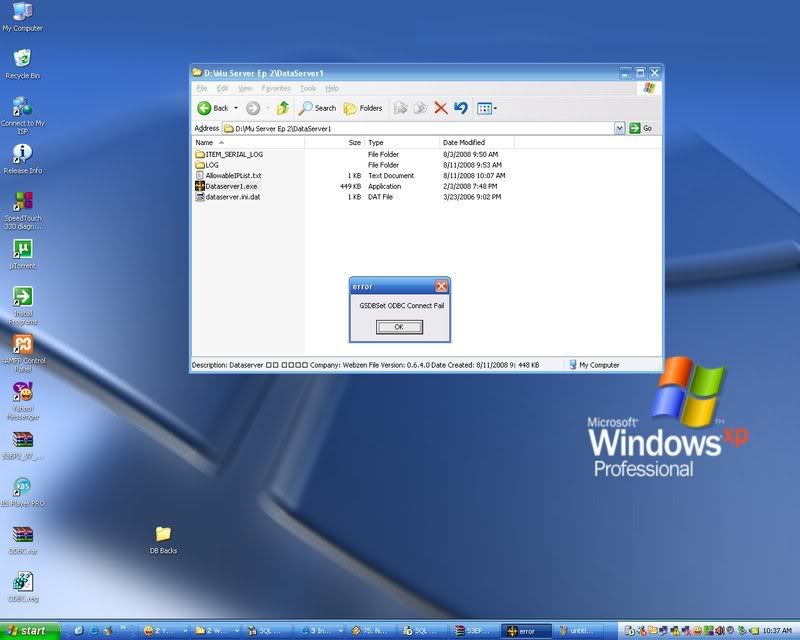Open Search in the Explorer toolbar
Screen dimensions: 800x640
318,108
